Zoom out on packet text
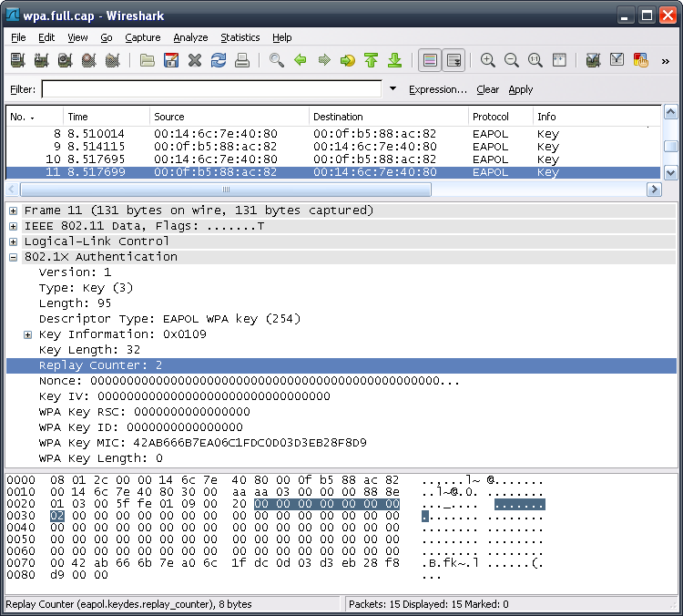The image size is (683, 616). click(x=512, y=60)
